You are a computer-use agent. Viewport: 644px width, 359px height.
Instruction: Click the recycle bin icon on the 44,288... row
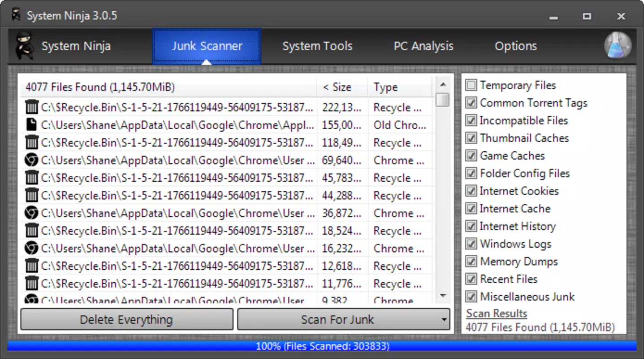(x=31, y=195)
